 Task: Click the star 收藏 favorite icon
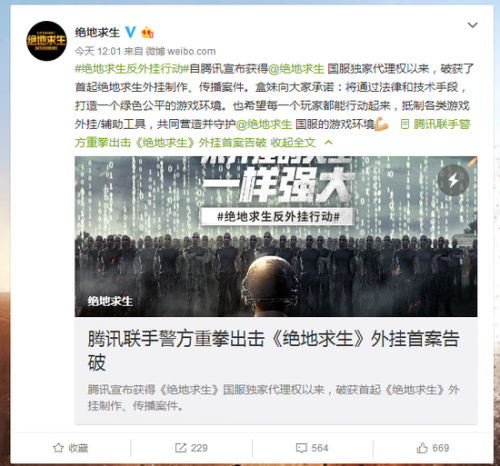click(x=58, y=448)
